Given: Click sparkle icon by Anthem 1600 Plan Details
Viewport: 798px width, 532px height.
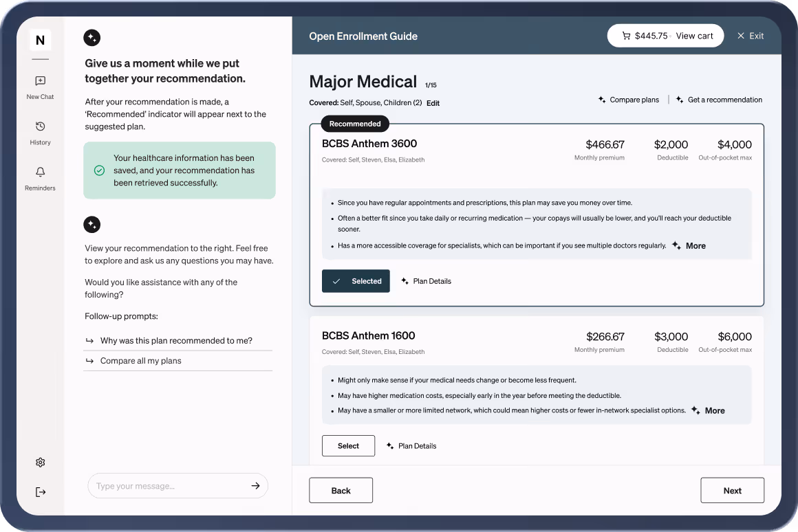Looking at the screenshot, I should click(390, 445).
